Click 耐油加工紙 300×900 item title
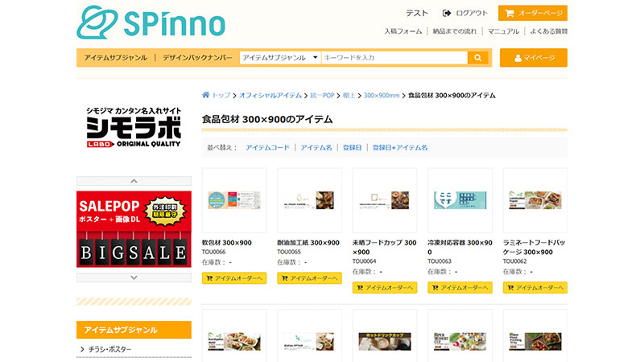 pyautogui.click(x=308, y=243)
